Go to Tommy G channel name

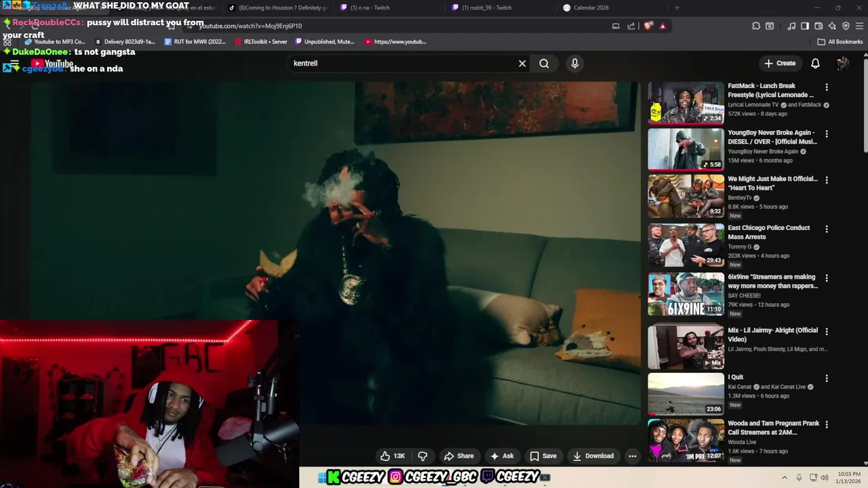739,247
